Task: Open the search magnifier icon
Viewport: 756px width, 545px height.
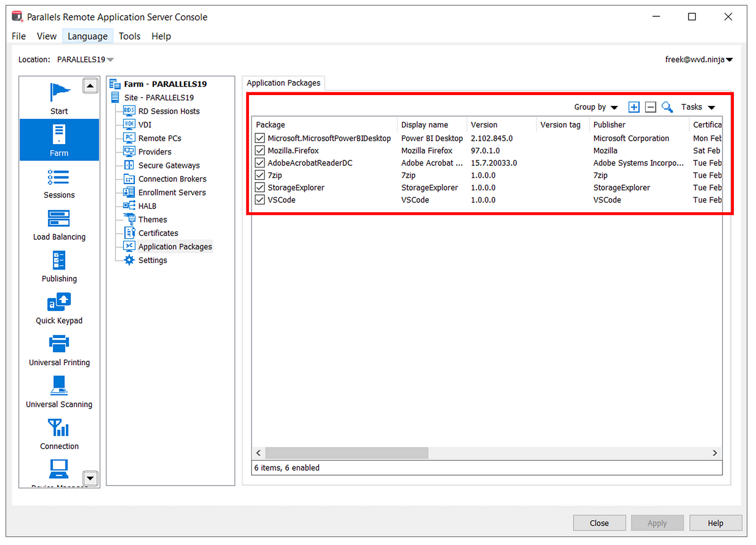Action: 667,107
